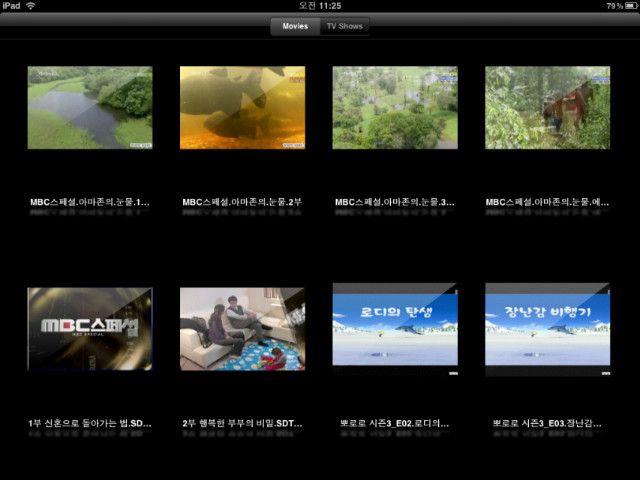
Task: Switch to the Movies tab
Action: (x=295, y=26)
